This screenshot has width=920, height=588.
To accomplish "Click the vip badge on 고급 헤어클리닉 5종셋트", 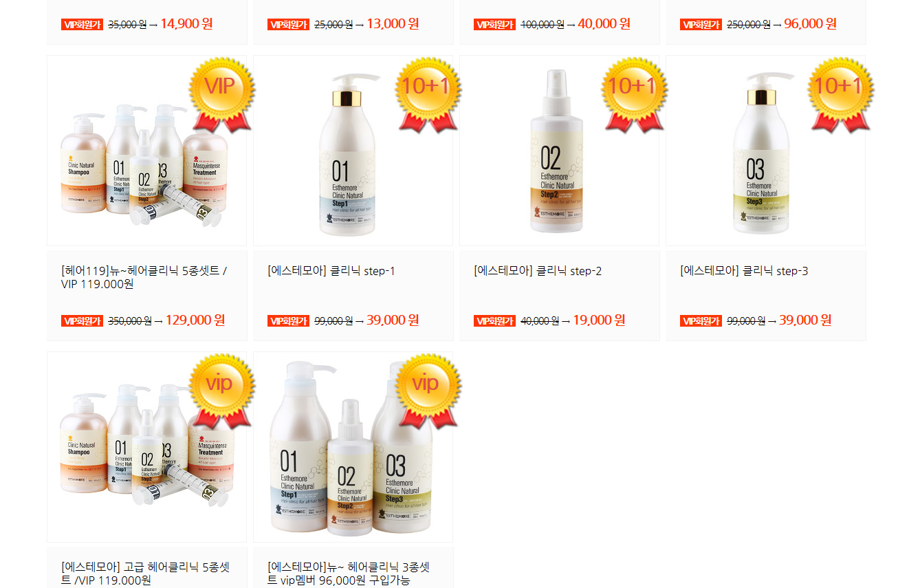I will point(221,391).
